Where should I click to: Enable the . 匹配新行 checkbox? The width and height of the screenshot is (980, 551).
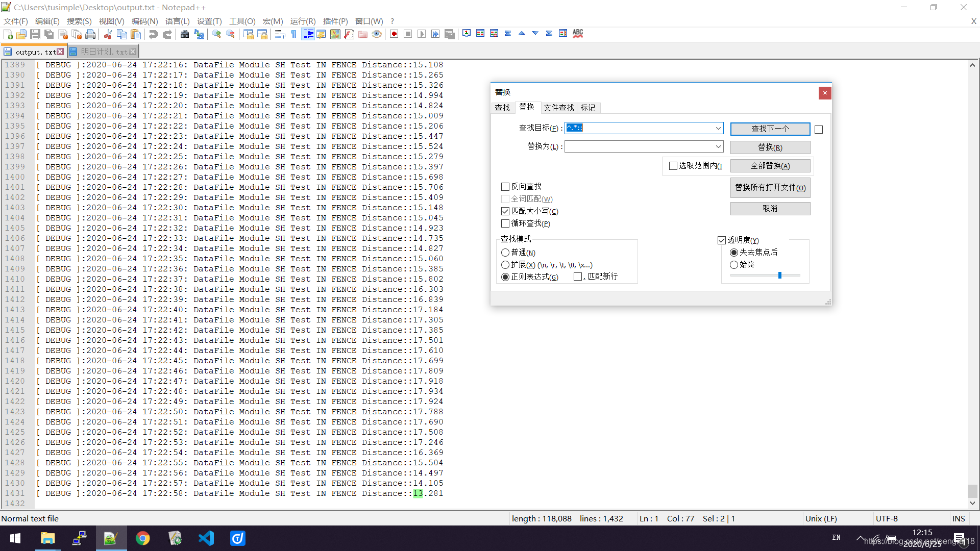pos(578,277)
